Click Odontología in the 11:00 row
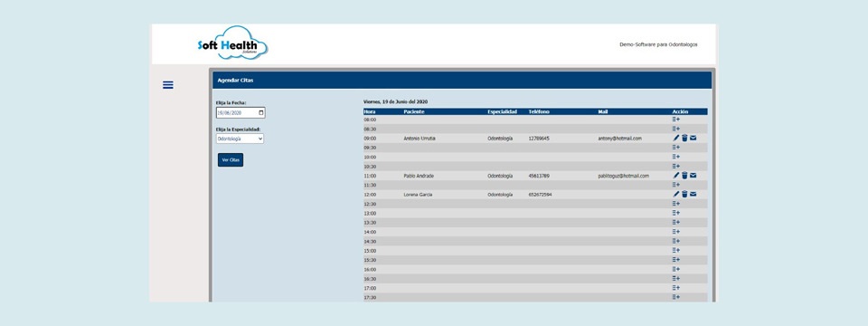The width and height of the screenshot is (868, 326). [x=500, y=176]
